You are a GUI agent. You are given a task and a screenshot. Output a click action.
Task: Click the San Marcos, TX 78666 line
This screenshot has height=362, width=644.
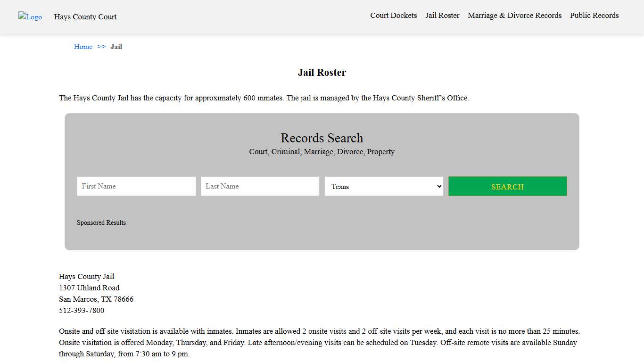click(x=96, y=299)
